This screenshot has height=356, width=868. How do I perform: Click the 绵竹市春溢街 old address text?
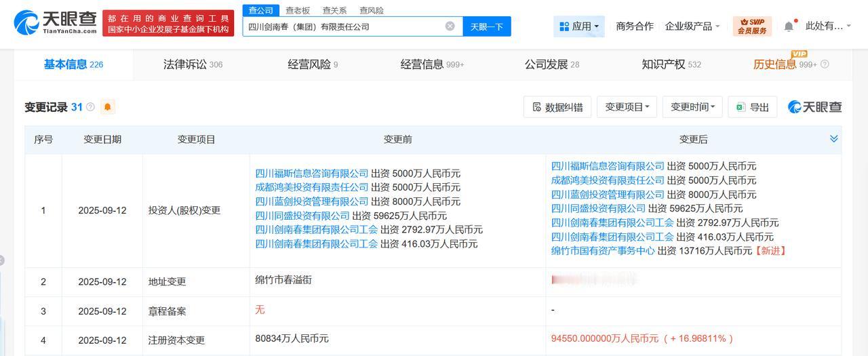(x=283, y=279)
